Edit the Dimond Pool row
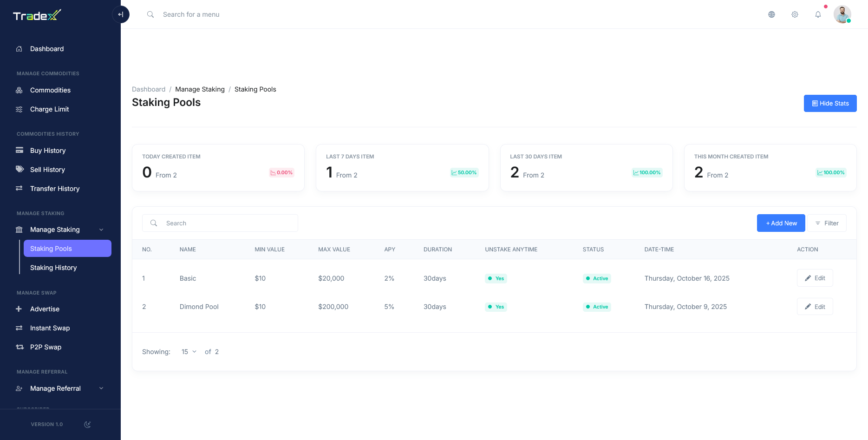868x440 pixels. pyautogui.click(x=815, y=307)
